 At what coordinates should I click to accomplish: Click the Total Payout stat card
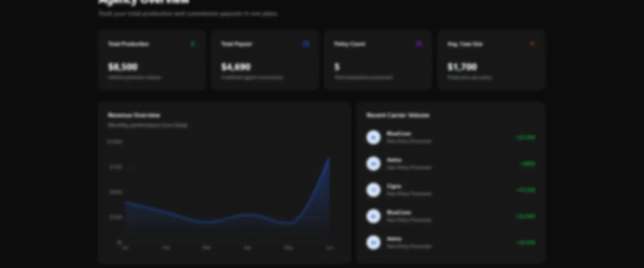click(x=265, y=60)
